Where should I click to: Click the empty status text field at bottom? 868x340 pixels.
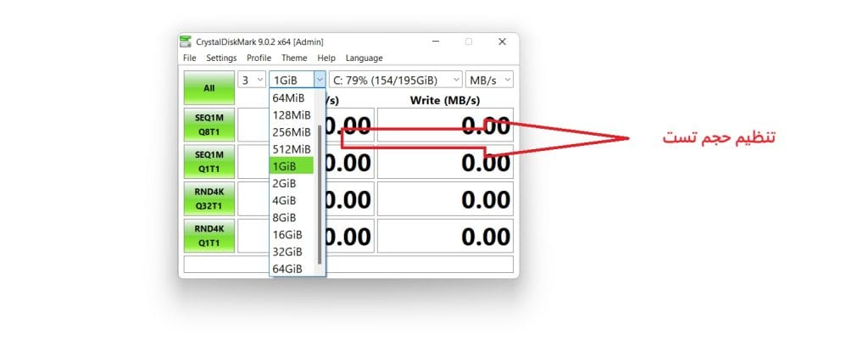pyautogui.click(x=348, y=265)
